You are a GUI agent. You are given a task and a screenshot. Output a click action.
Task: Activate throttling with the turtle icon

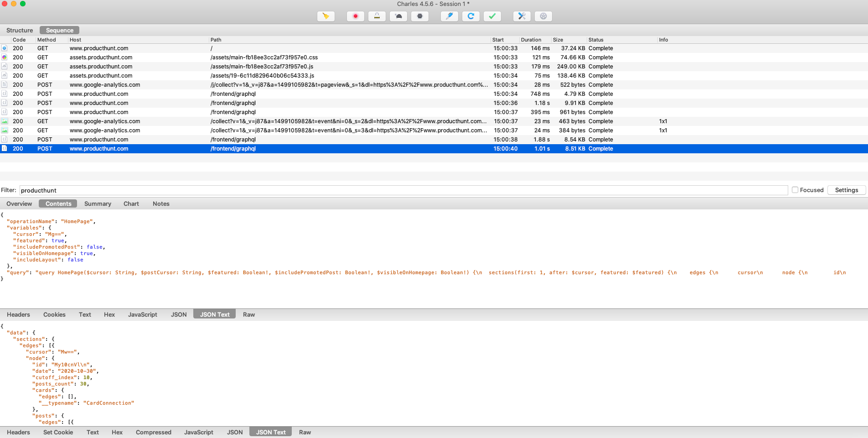[x=398, y=16]
